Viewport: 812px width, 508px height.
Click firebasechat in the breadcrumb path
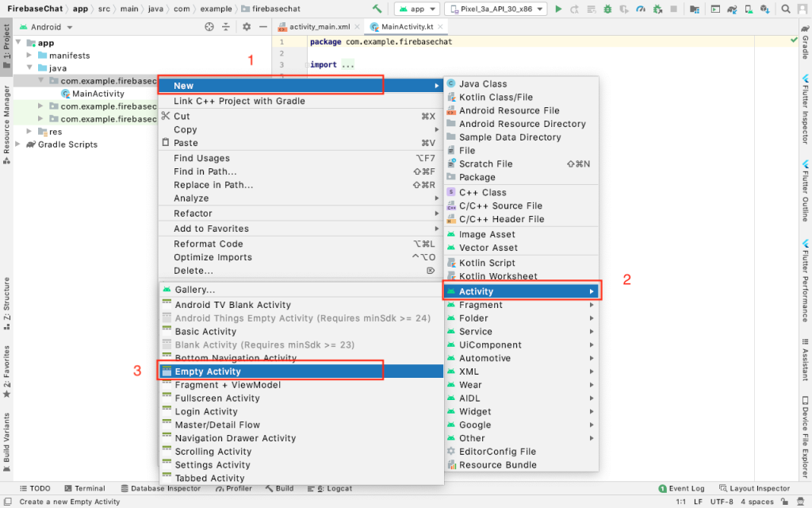pyautogui.click(x=270, y=9)
